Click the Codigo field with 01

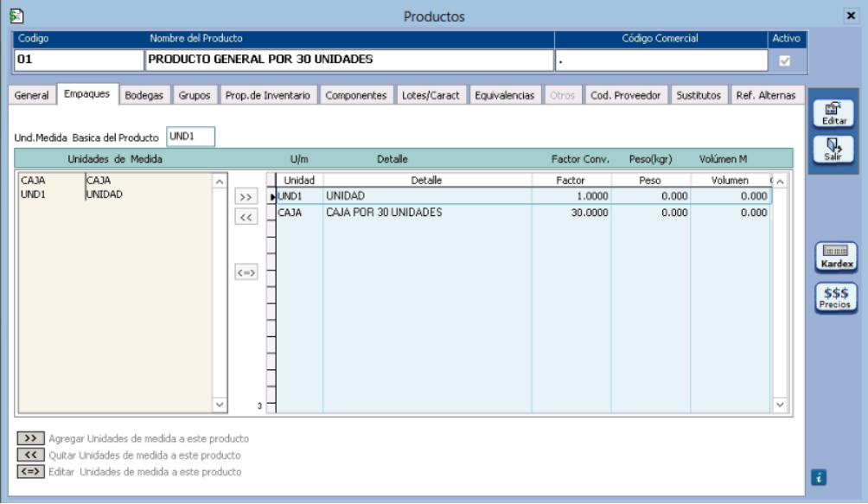point(79,60)
